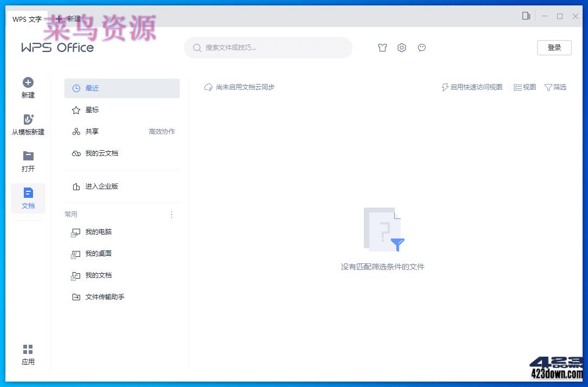Click 尚未启用文档云同步 to enable sync
The width and height of the screenshot is (588, 387).
(240, 87)
